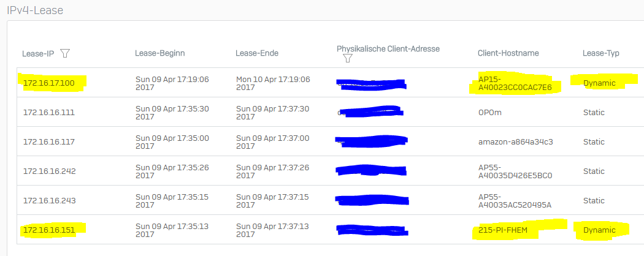Select the 172.16.16.151 lease IP
The image size is (644, 256).
click(x=49, y=230)
